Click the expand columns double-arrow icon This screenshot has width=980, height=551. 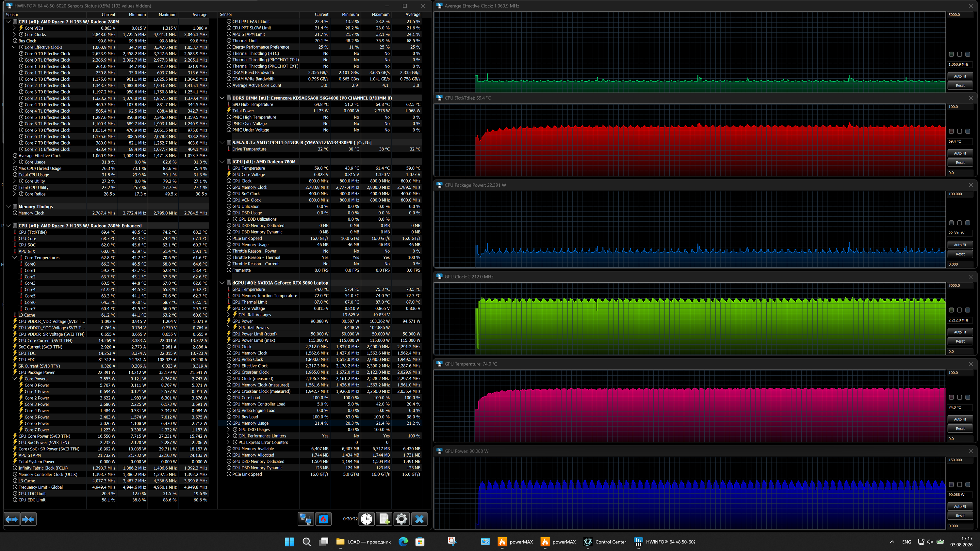(x=11, y=519)
